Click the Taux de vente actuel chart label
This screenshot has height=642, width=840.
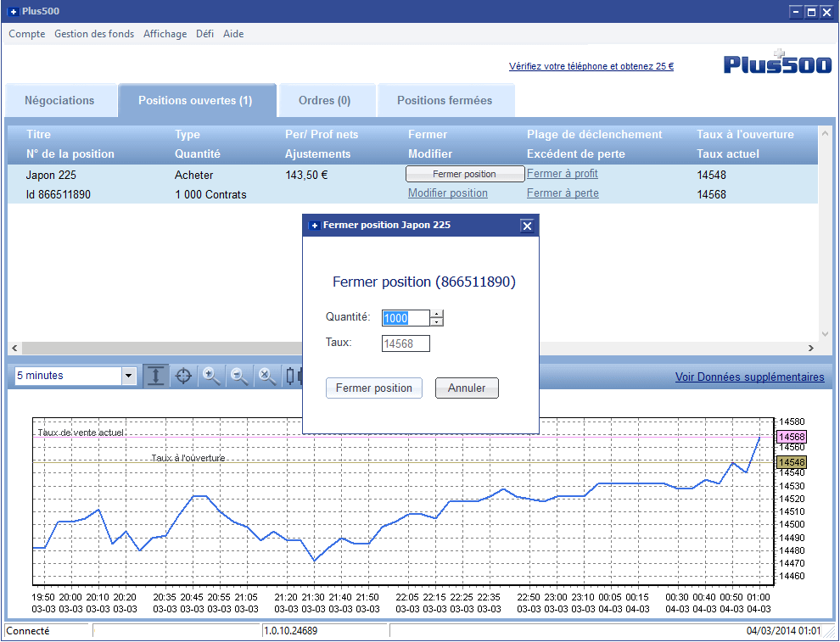(81, 433)
